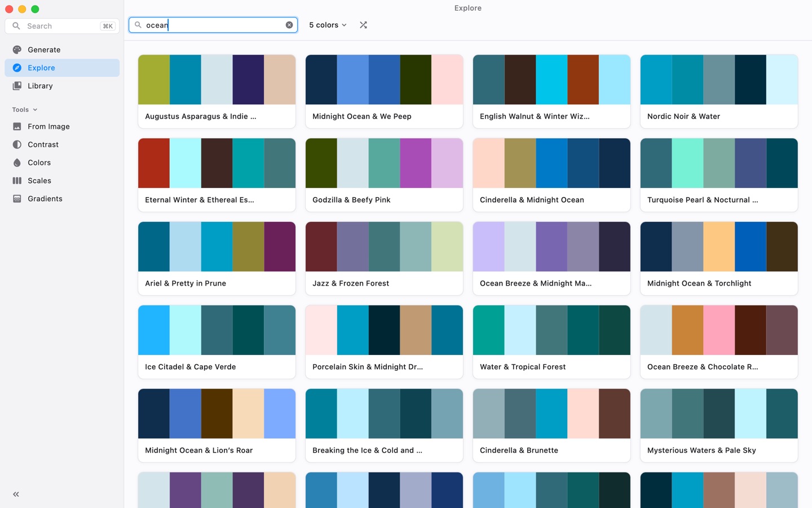812x508 pixels.
Task: Pick the purple swatch in Godzilla & Beefy Pink
Action: tap(416, 163)
